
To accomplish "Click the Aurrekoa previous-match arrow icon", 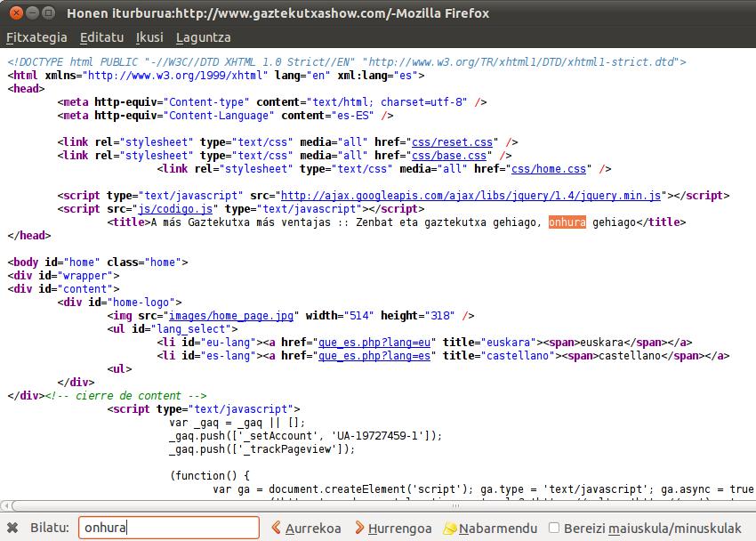I will [275, 528].
